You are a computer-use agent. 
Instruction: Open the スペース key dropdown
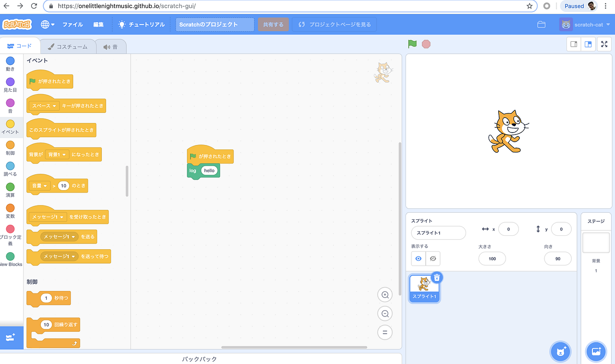tap(44, 106)
